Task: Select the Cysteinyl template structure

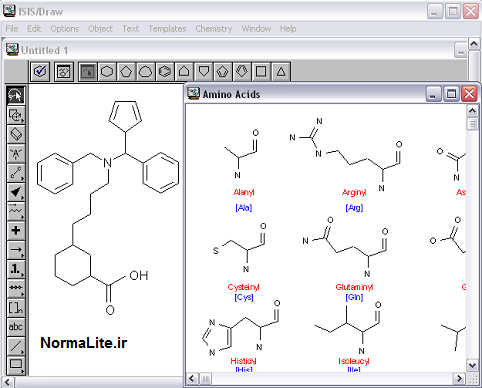Action: pos(239,248)
